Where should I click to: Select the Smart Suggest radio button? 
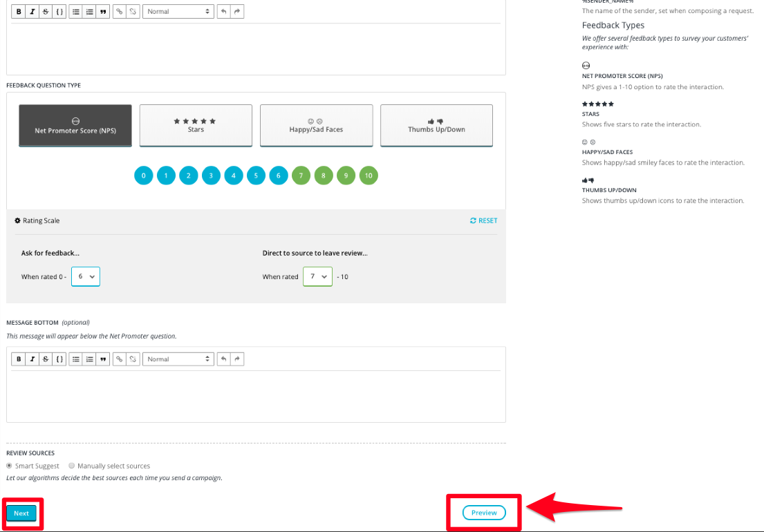[x=9, y=466]
